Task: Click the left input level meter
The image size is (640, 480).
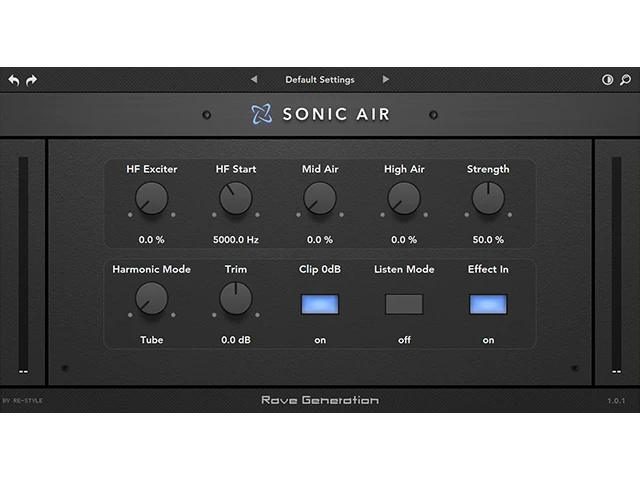Action: (23, 264)
